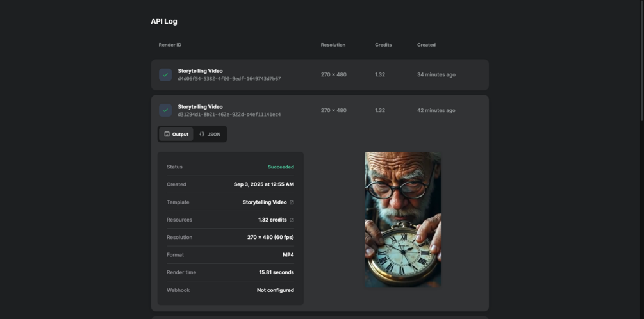Click the green checkmark icon of first render
The image size is (644, 319).
165,75
